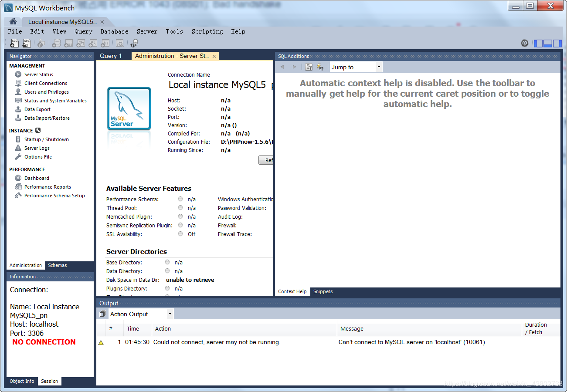Viewport: 567px width, 392px height.
Task: Select the Performance Schema radio button
Action: point(180,199)
